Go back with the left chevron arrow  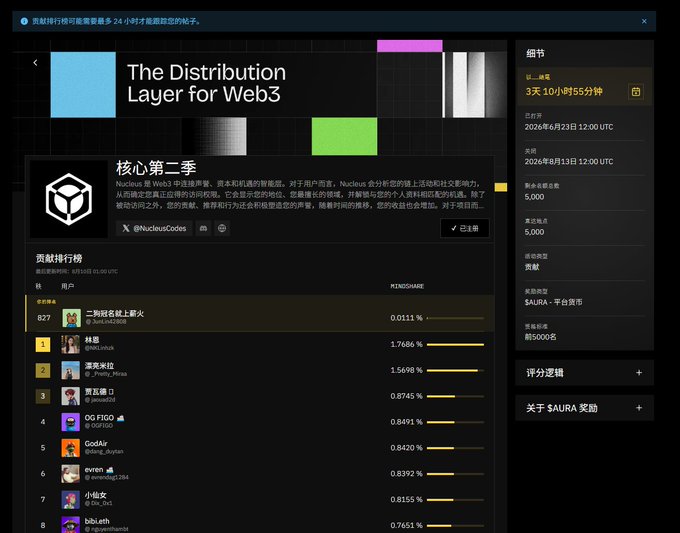click(x=35, y=63)
